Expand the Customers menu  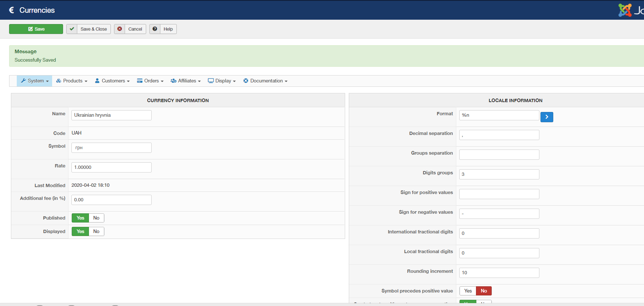click(112, 81)
